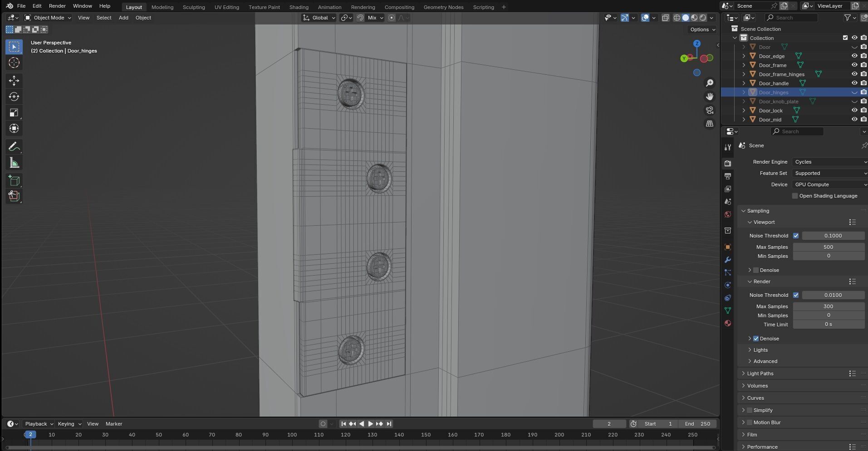Open the Global transform orientation dropdown
This screenshot has height=451, width=868.
point(319,18)
